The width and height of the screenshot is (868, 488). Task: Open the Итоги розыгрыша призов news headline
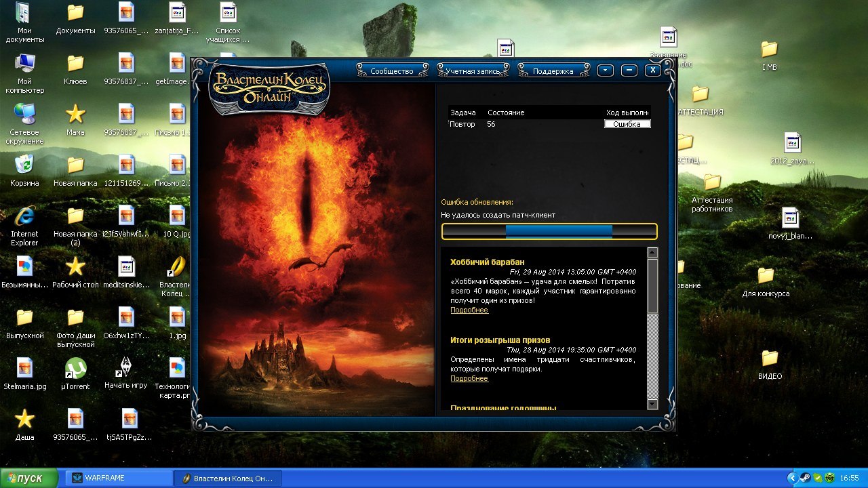click(500, 340)
